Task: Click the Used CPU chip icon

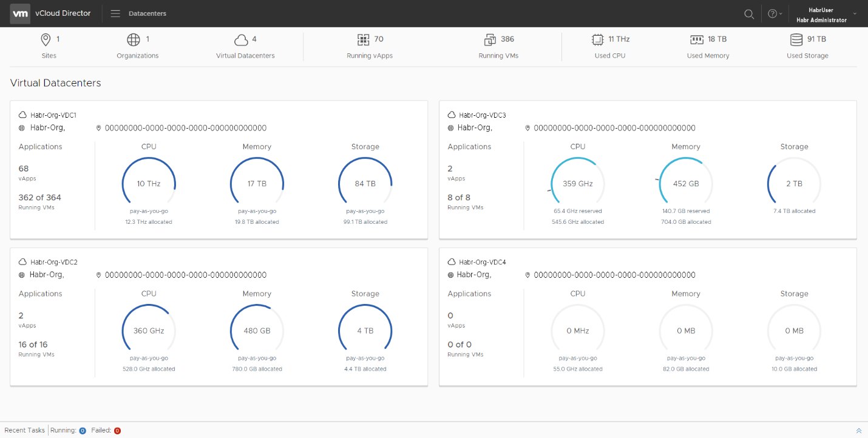Action: [598, 39]
